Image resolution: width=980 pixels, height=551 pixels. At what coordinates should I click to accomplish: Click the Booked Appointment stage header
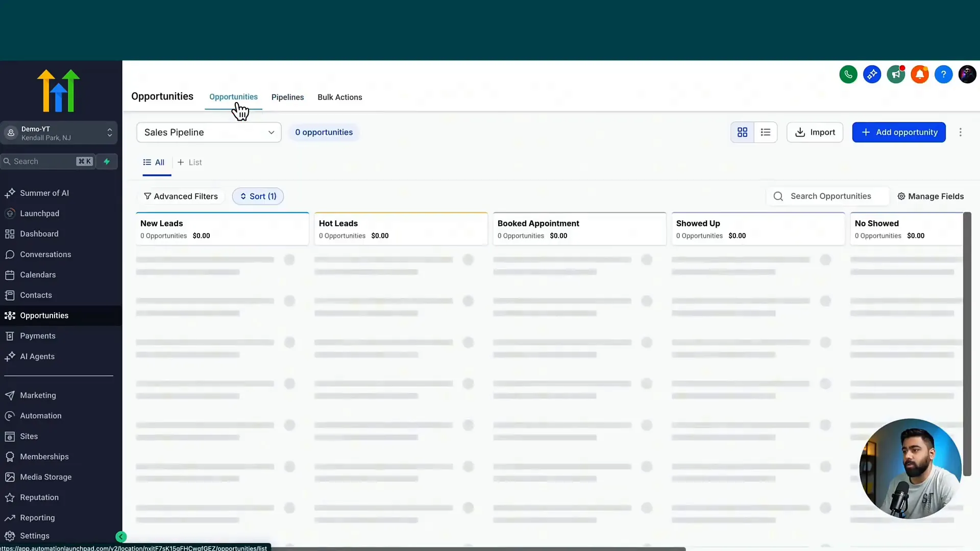pos(580,229)
